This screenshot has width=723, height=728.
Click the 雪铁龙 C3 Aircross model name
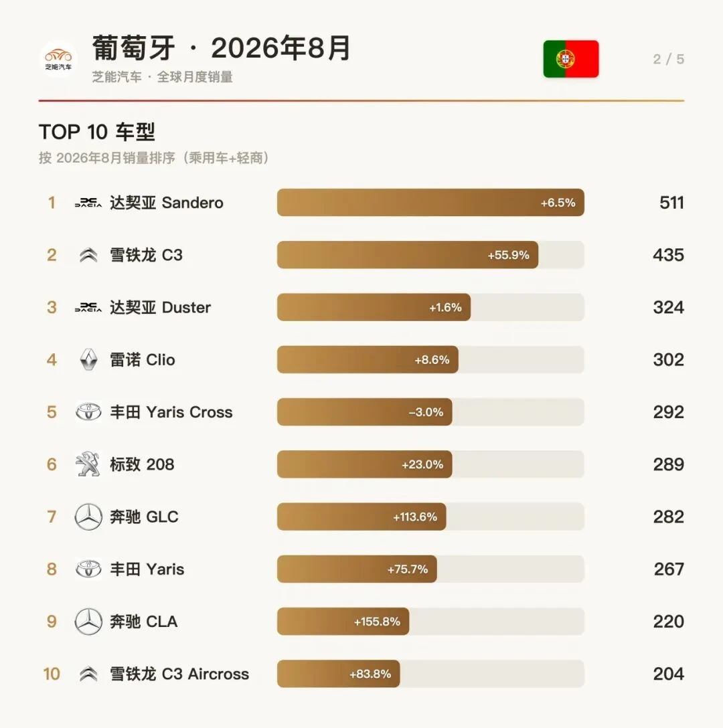click(179, 674)
